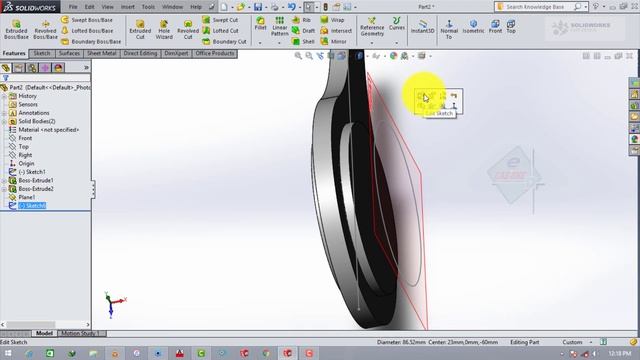
Task: Expand the FeatureManager panel tabs chevron
Action: (86, 67)
